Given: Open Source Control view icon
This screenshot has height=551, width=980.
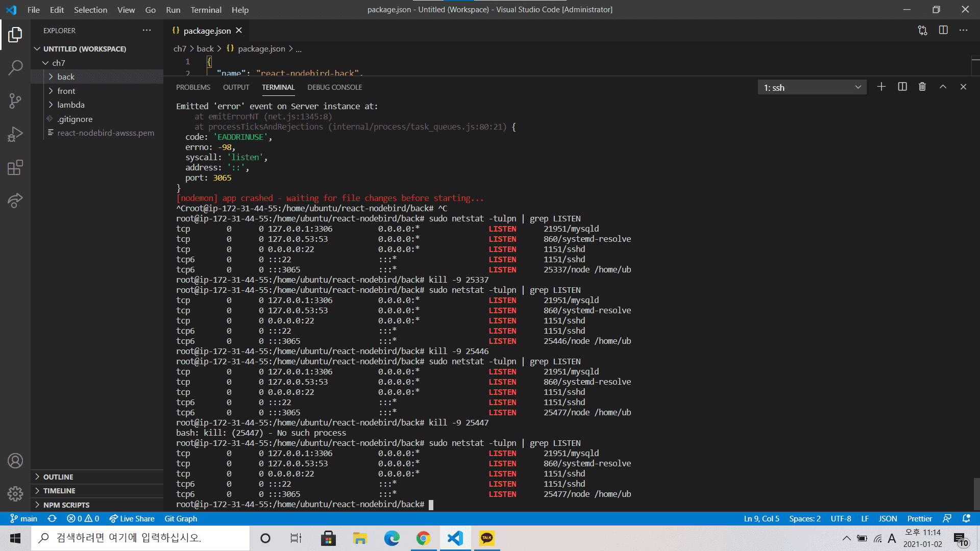Looking at the screenshot, I should 15,101.
